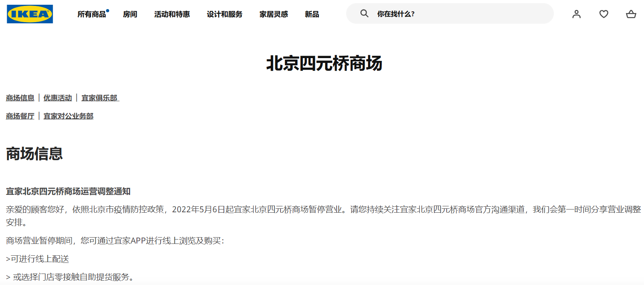
Task: Follow the 商场餐厅 link
Action: (20, 116)
